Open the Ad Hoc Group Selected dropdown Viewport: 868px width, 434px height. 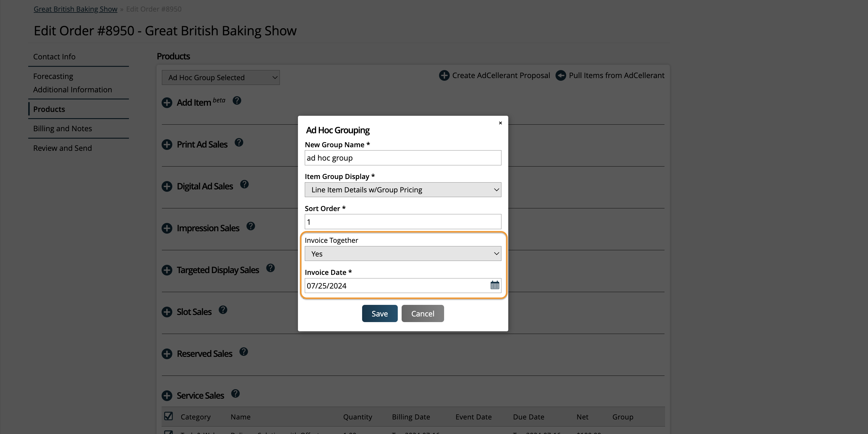click(x=220, y=77)
